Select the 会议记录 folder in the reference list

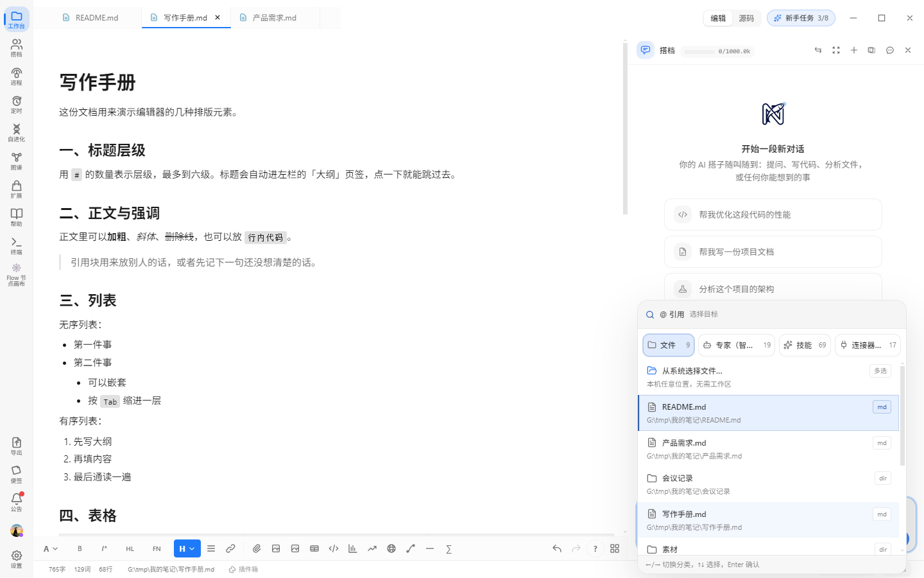coord(769,484)
